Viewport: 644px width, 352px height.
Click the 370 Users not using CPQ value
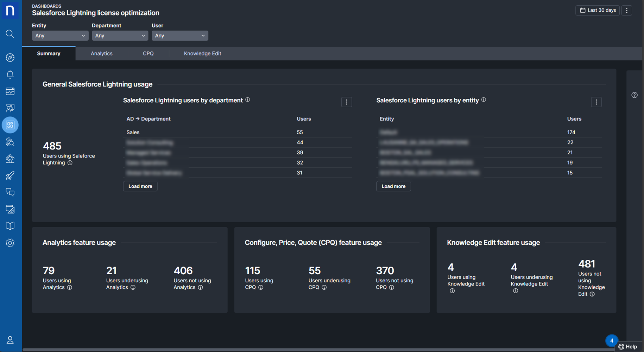point(385,270)
